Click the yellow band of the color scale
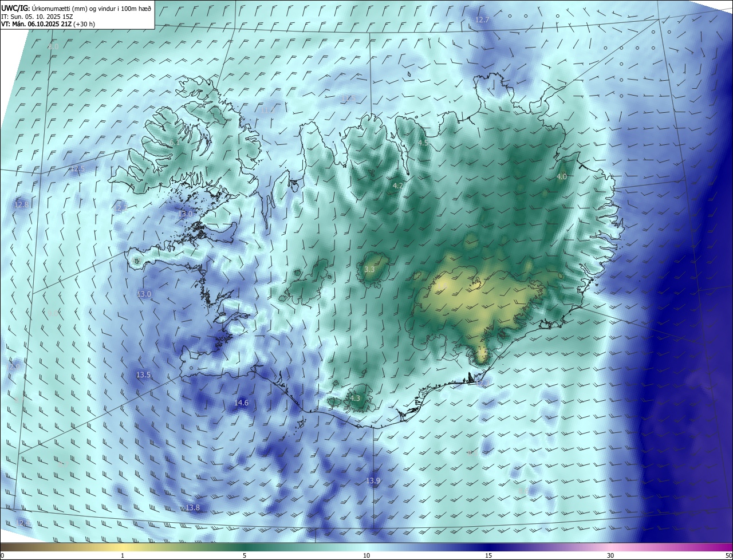Image resolution: width=733 pixels, height=560 pixels. (123, 547)
